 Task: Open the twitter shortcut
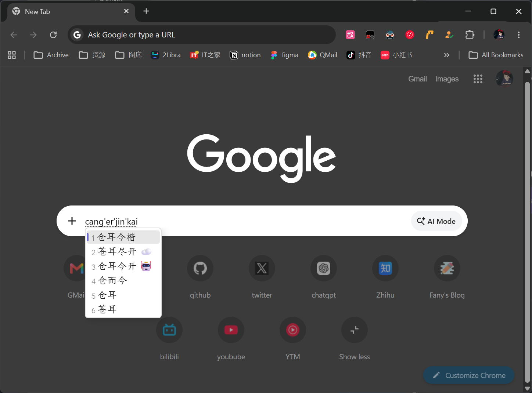[262, 278]
